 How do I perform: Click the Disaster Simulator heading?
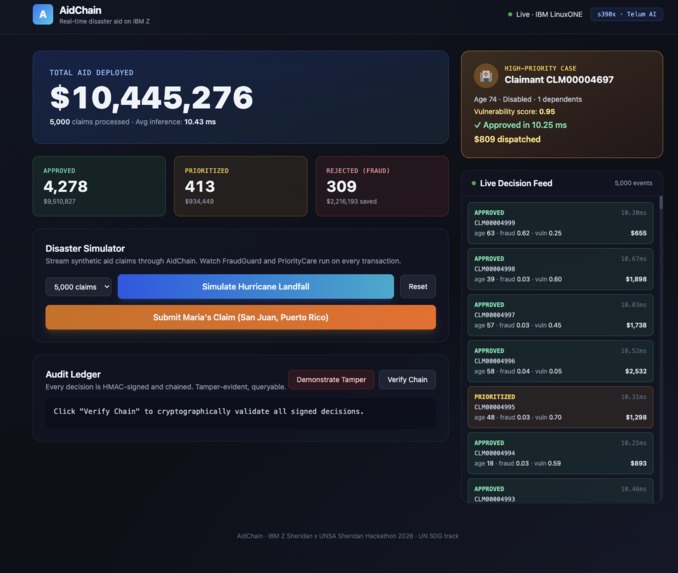(85, 249)
